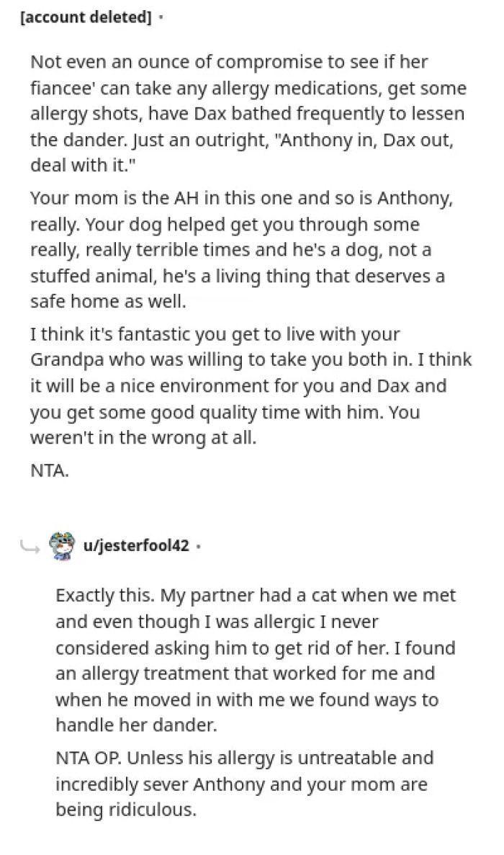This screenshot has height=855, width=504.
Task: Click the jesterfool42 avatar icon
Action: [62, 545]
